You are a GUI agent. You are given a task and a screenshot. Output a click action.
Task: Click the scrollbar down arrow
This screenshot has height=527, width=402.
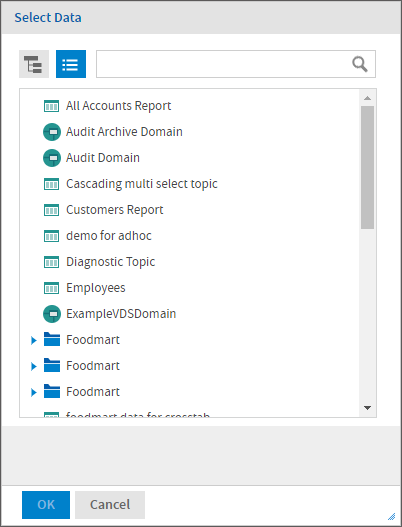[367, 408]
